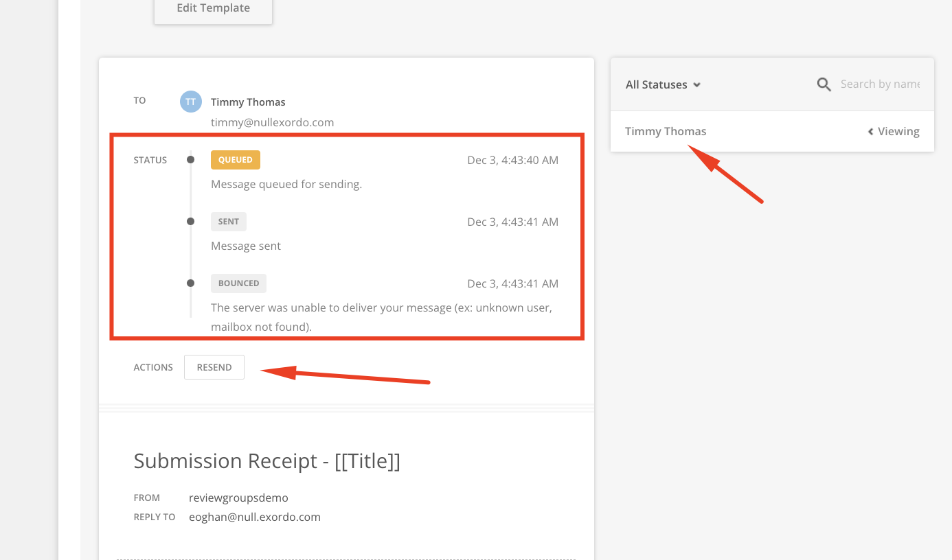952x560 pixels.
Task: Click the QUEUED status badge
Action: click(x=236, y=160)
